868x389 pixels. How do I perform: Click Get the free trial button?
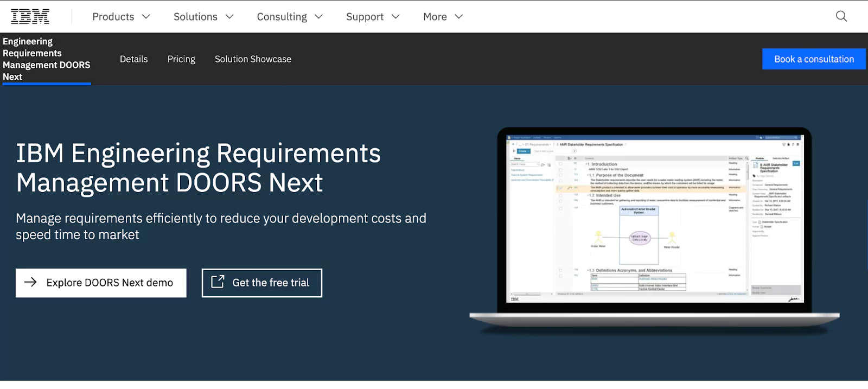click(262, 283)
